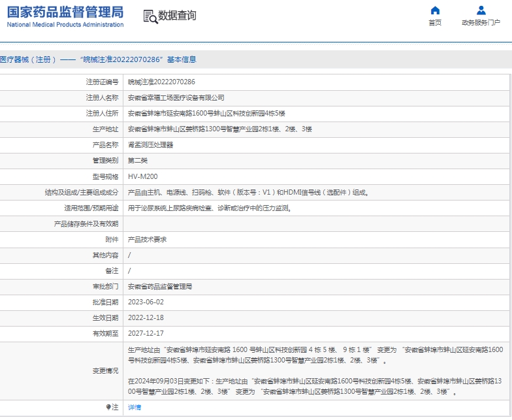Viewport: 512px width, 420px height.
Task: Click the 政务服务门户 text link
Action: pos(481,22)
